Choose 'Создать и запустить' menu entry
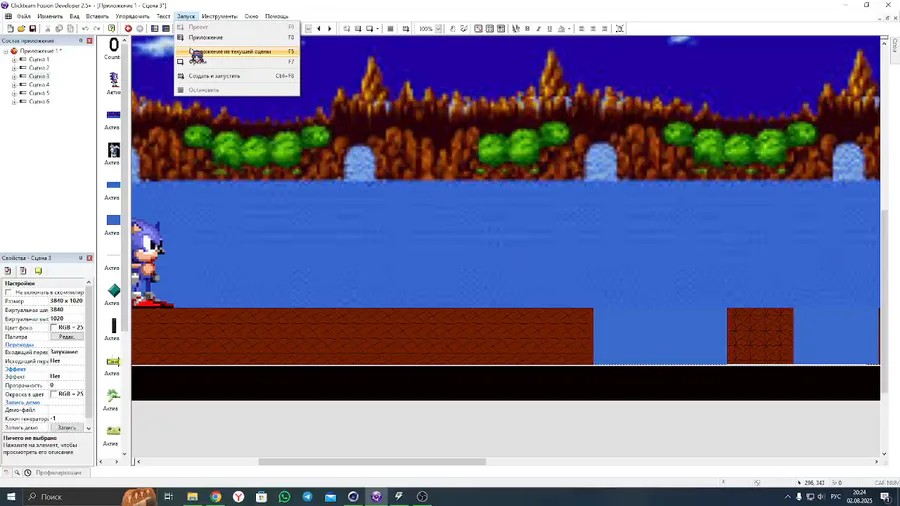The image size is (900, 506). tap(236, 76)
